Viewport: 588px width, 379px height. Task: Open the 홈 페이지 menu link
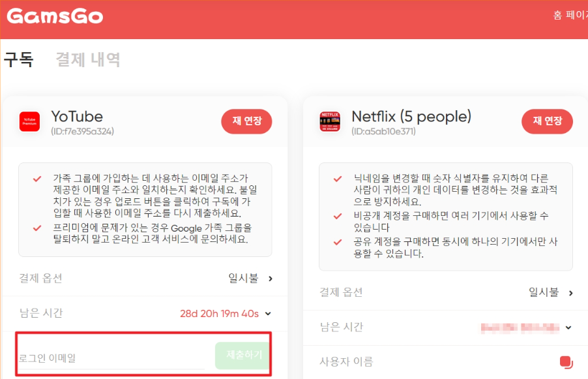coord(570,15)
